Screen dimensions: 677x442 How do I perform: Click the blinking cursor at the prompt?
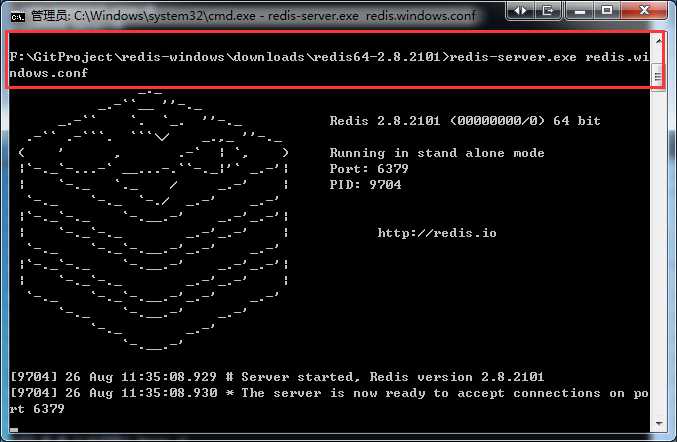[14, 430]
